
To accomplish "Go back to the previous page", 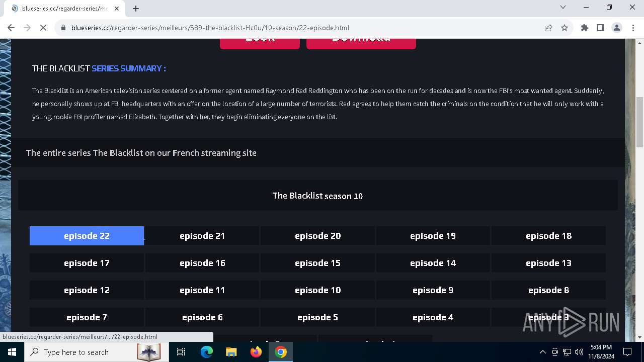I will (x=11, y=28).
